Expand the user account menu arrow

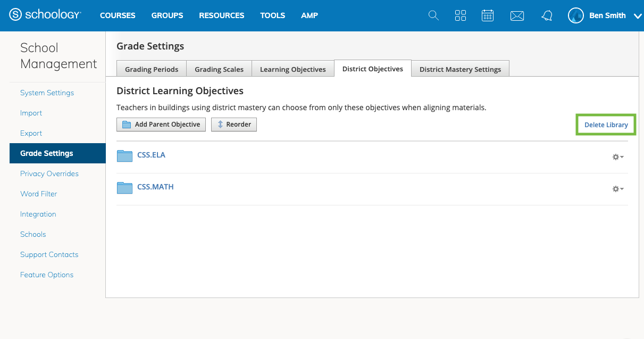point(638,16)
